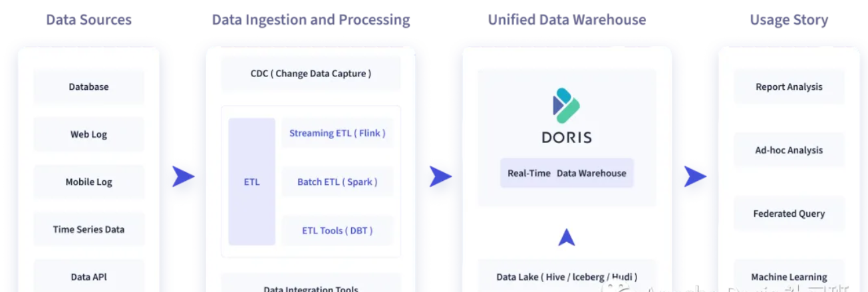Click the "Machine Learning" box
Screen dimensions: 868x292
[x=789, y=276]
